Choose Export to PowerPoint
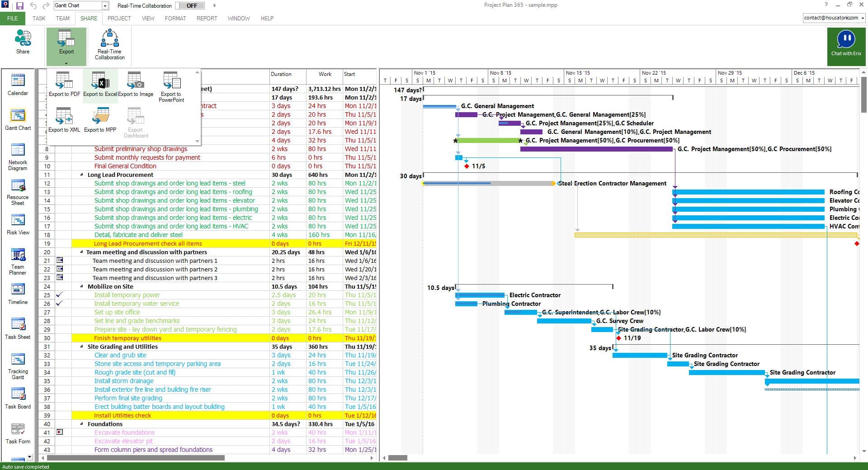This screenshot has height=470, width=868. (171, 87)
